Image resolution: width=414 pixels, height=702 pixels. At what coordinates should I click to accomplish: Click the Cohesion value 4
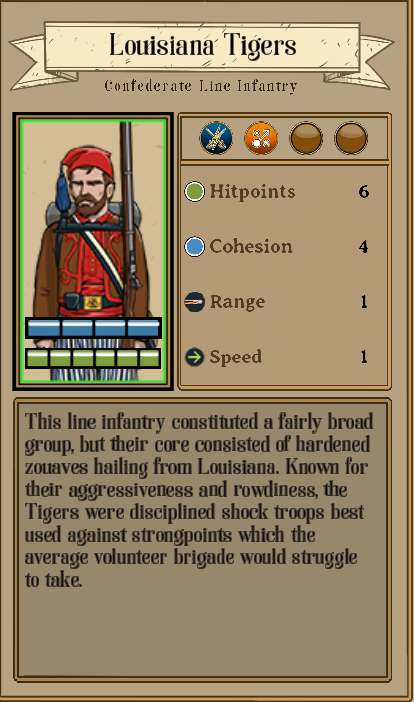(363, 247)
